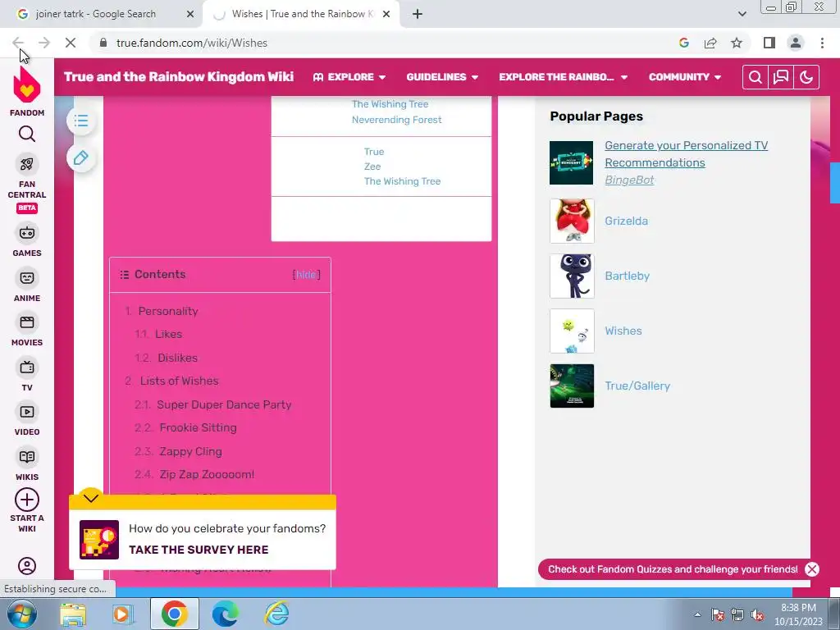Expand Explore the Rainbo... dropdown
This screenshot has height=630, width=840.
[563, 77]
